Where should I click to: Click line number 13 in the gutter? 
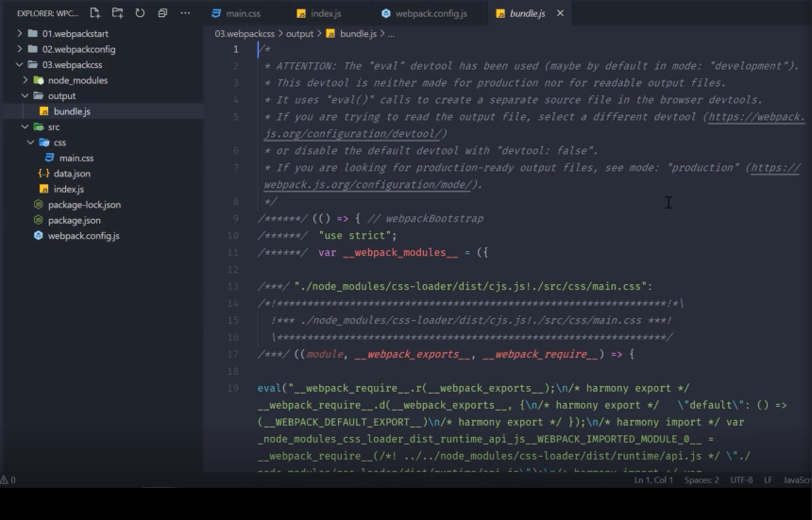233,286
